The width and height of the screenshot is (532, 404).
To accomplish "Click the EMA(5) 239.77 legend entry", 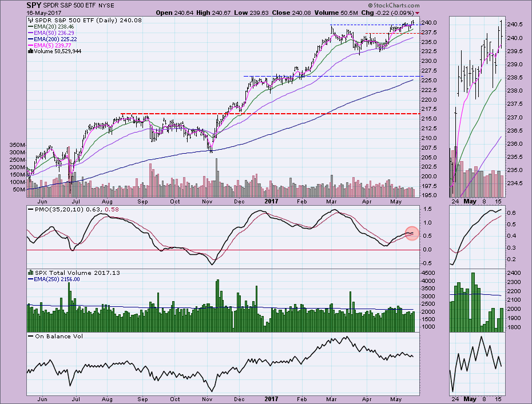I will [x=50, y=45].
